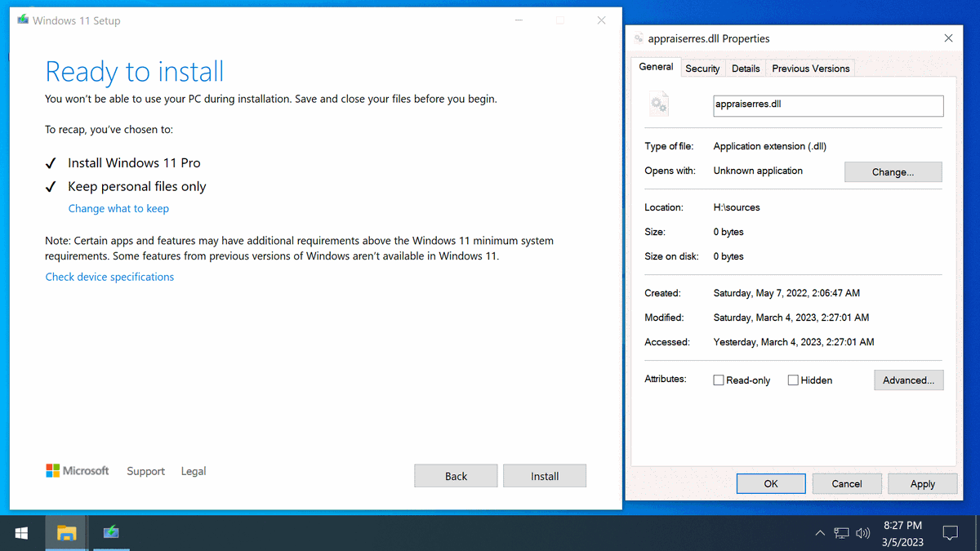
Task: Click Check device specifications
Action: tap(109, 277)
